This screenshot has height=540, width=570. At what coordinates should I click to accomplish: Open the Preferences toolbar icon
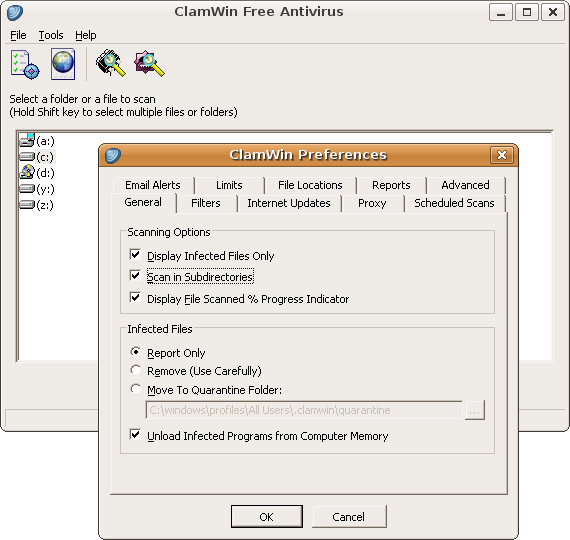25,64
